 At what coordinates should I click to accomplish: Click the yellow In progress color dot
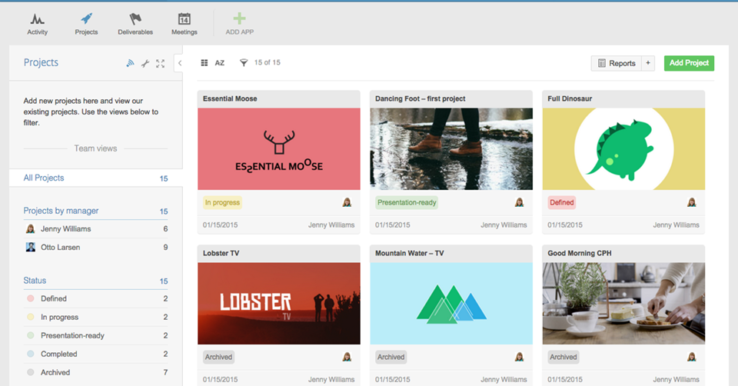pyautogui.click(x=31, y=317)
